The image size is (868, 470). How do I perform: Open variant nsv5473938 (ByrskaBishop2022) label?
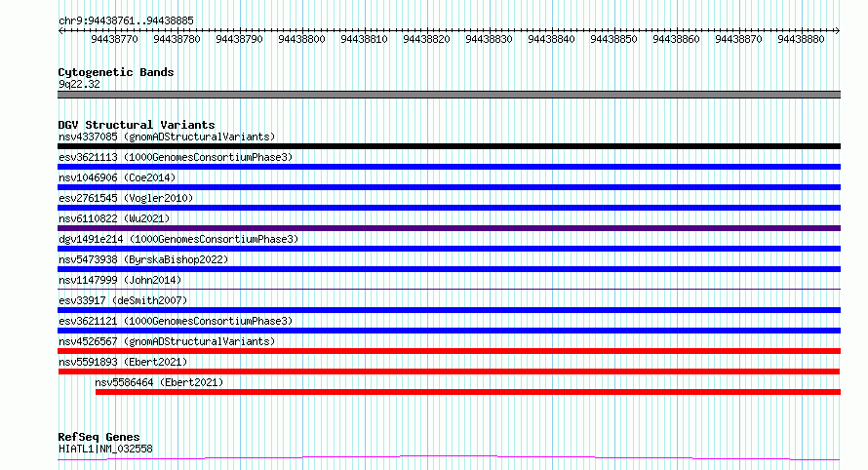coord(143,259)
